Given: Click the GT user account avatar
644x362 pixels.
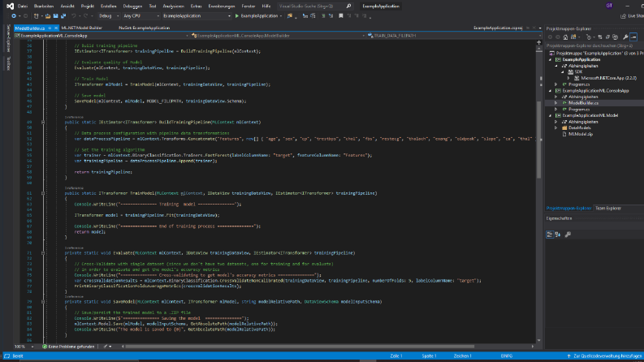Looking at the screenshot, I should pyautogui.click(x=609, y=6).
